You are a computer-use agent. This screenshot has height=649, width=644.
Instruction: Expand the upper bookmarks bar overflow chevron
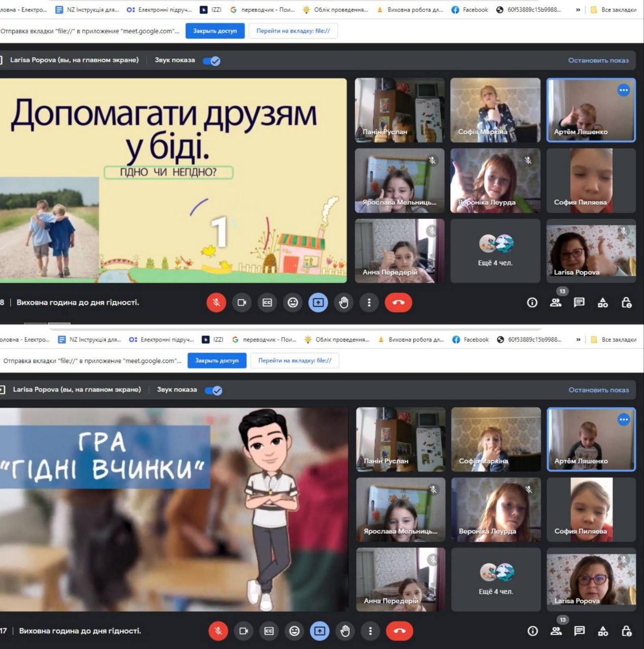coord(578,10)
